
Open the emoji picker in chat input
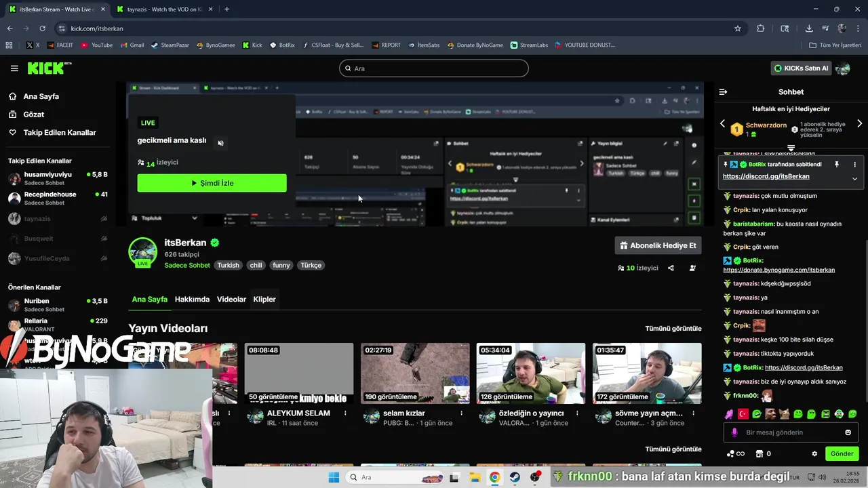pyautogui.click(x=848, y=432)
